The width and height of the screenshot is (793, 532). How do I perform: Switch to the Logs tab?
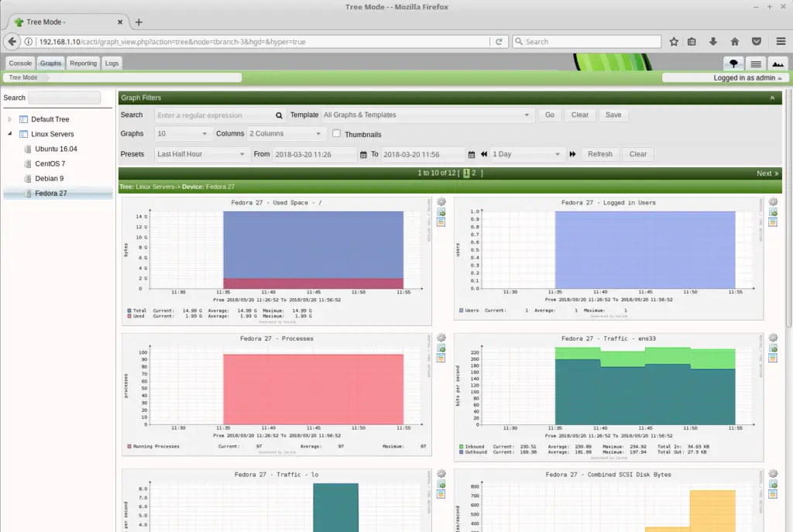coord(112,63)
